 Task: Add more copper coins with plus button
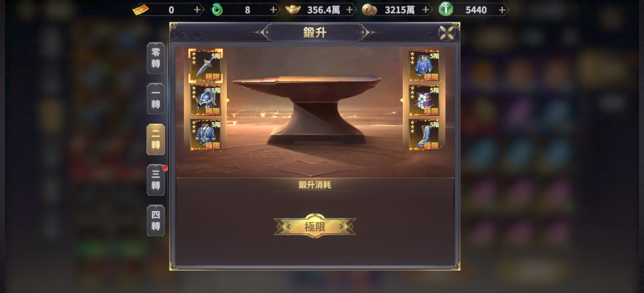pyautogui.click(x=426, y=10)
